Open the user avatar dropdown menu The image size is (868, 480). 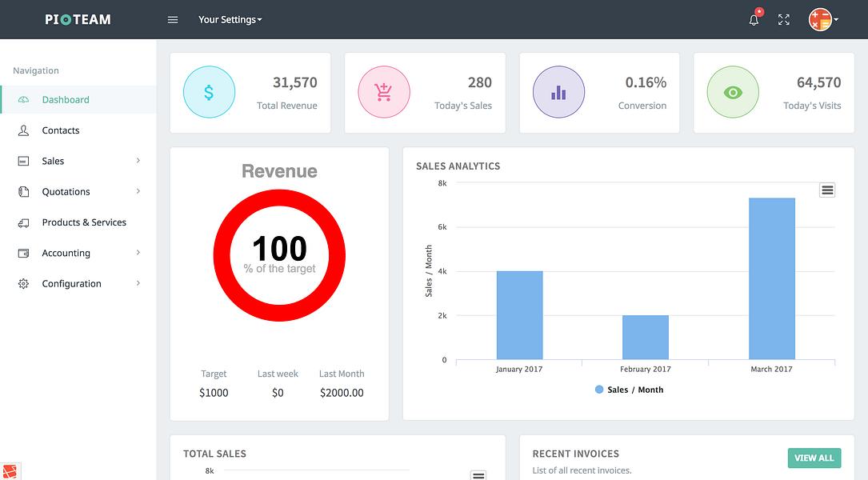[823, 19]
